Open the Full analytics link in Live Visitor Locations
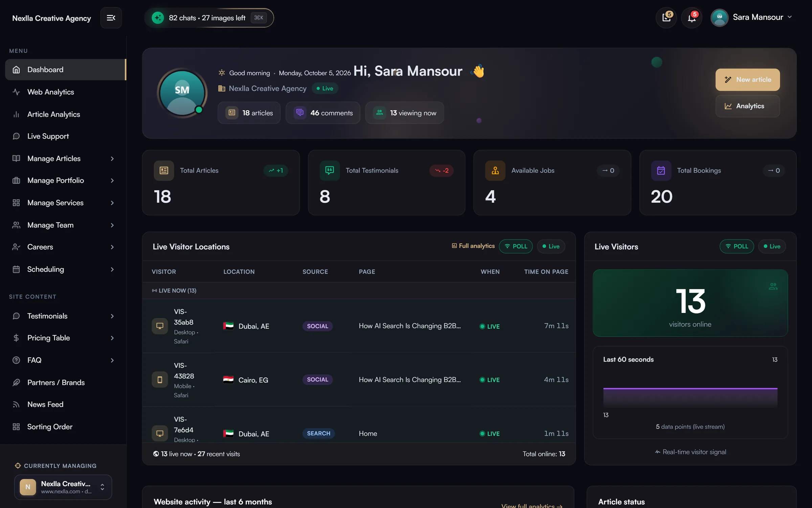Viewport: 812px width, 508px height. (x=473, y=246)
